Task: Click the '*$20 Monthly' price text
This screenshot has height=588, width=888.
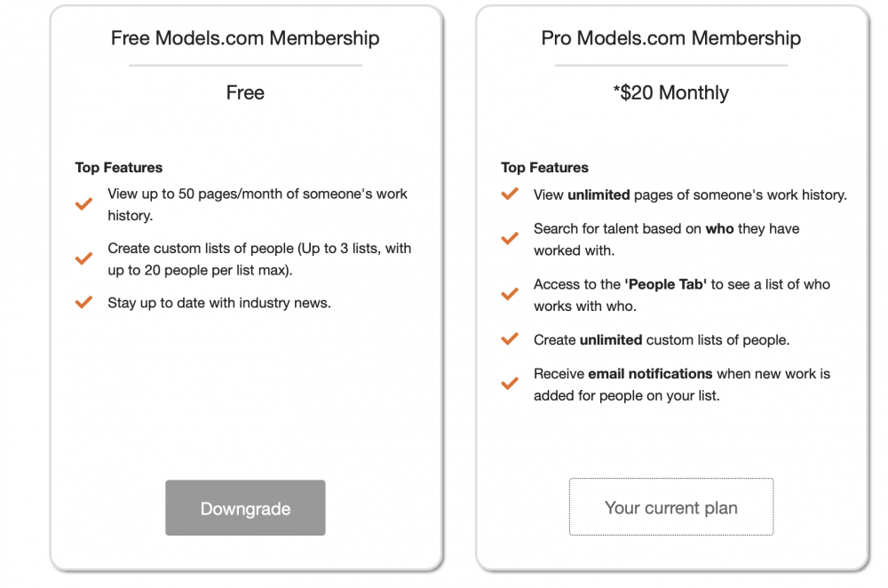Action: (670, 92)
